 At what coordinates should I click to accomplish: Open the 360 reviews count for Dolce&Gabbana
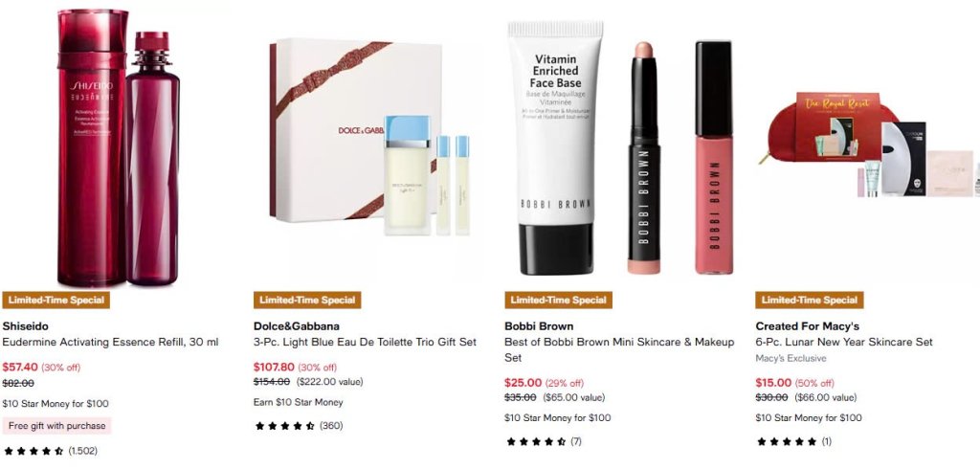(x=331, y=426)
